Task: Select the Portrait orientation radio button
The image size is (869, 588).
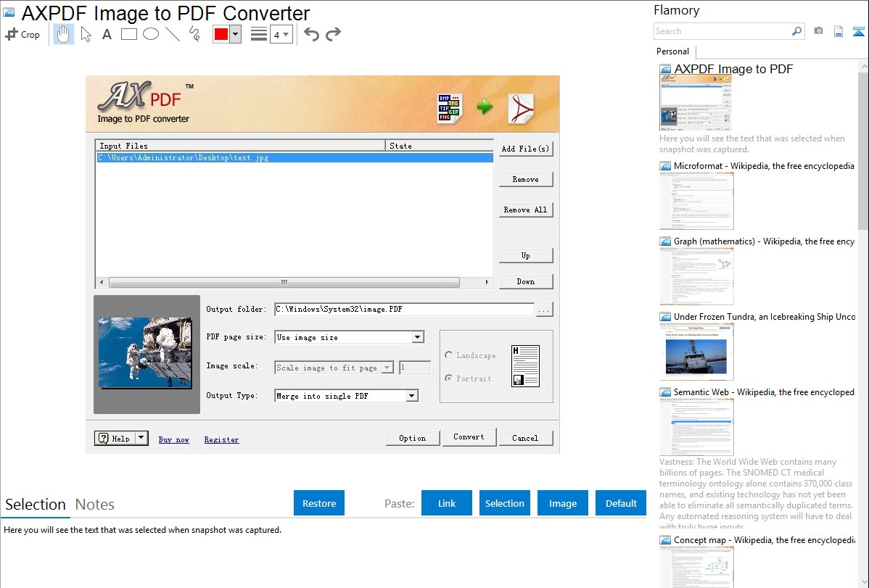Action: pos(448,378)
